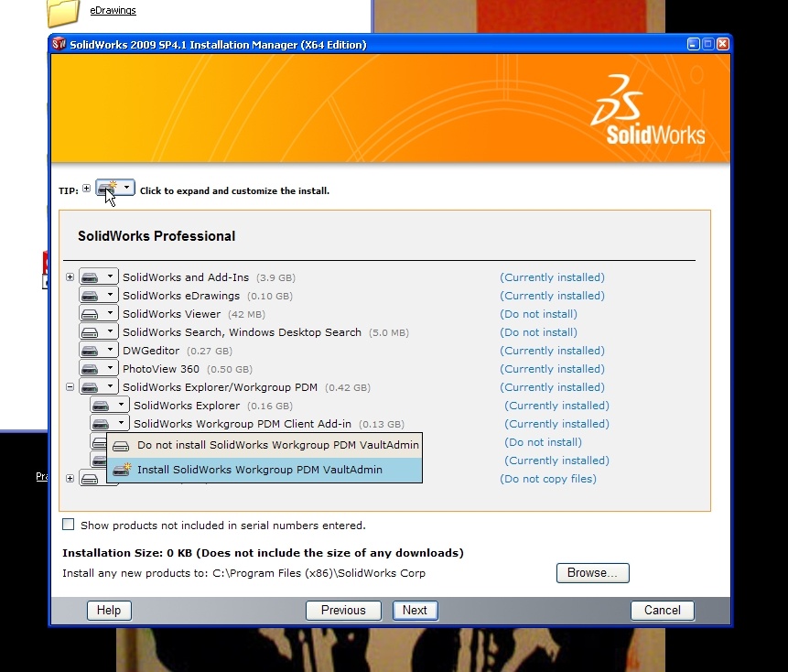Go back with the Previous button
Viewport: 788px width, 672px height.
343,610
